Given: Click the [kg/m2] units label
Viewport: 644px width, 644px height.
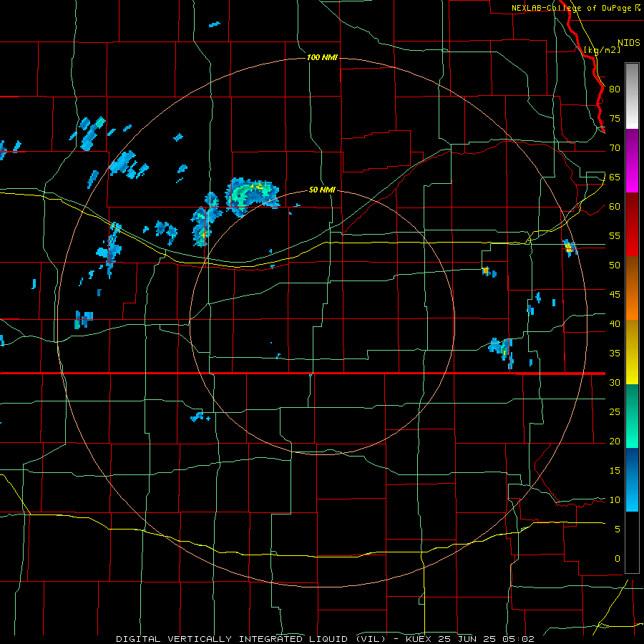Looking at the screenshot, I should coord(602,50).
